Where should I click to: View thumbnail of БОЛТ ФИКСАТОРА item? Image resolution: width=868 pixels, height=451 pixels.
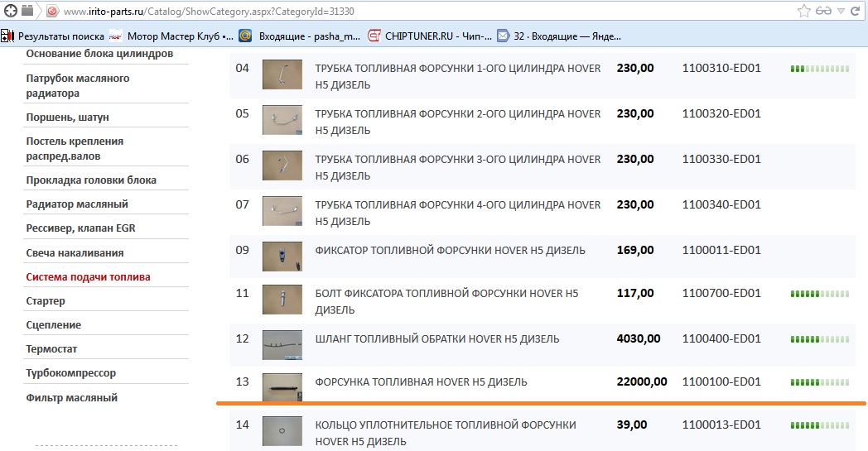[282, 300]
